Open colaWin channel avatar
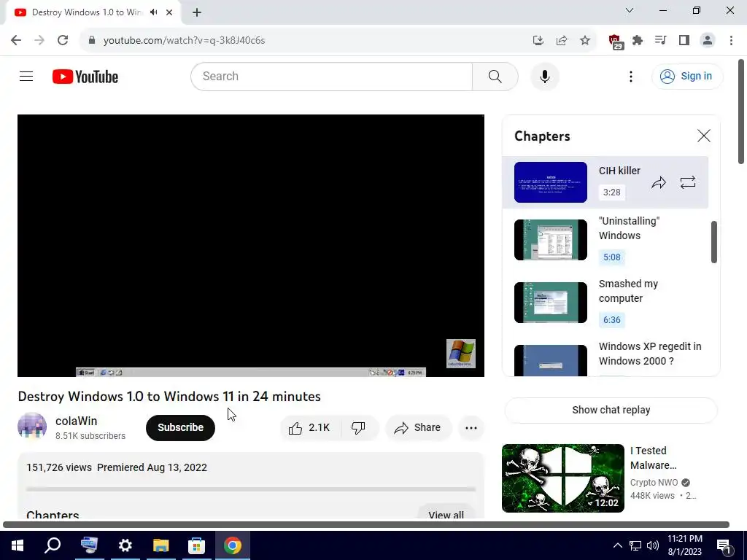 point(32,427)
